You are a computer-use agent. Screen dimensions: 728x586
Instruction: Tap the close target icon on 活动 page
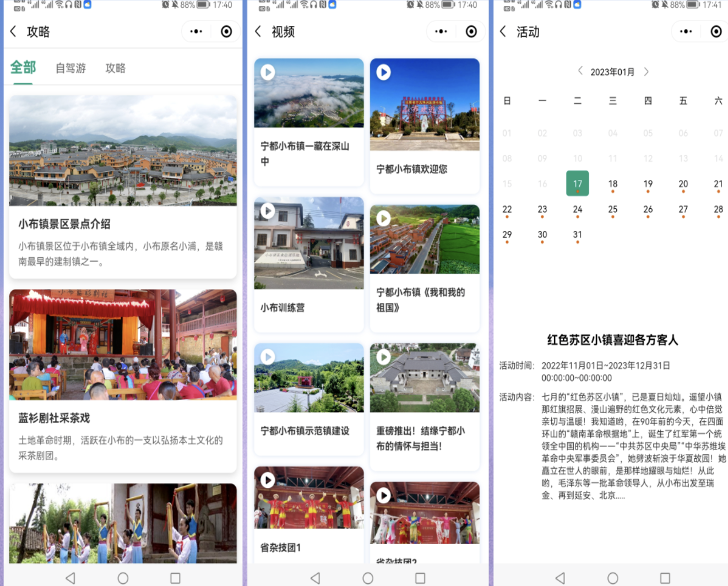point(715,32)
